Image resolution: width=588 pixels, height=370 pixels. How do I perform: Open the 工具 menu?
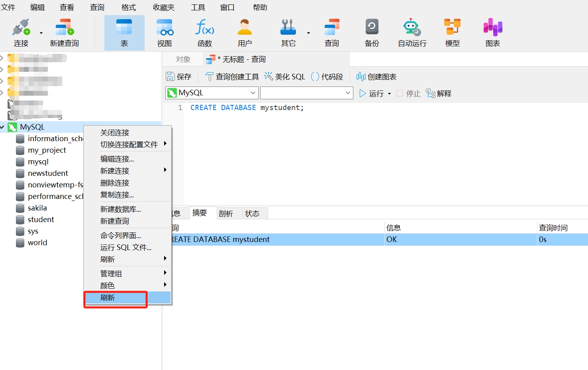[x=198, y=7]
